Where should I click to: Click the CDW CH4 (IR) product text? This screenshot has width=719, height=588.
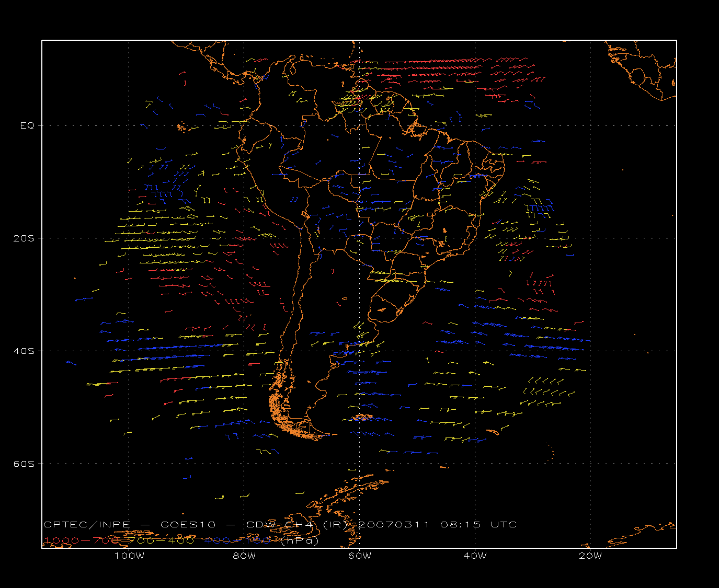click(296, 525)
